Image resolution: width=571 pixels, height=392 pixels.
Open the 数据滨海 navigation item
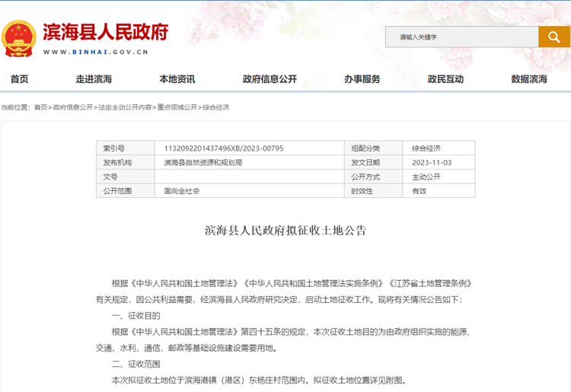[x=529, y=79]
